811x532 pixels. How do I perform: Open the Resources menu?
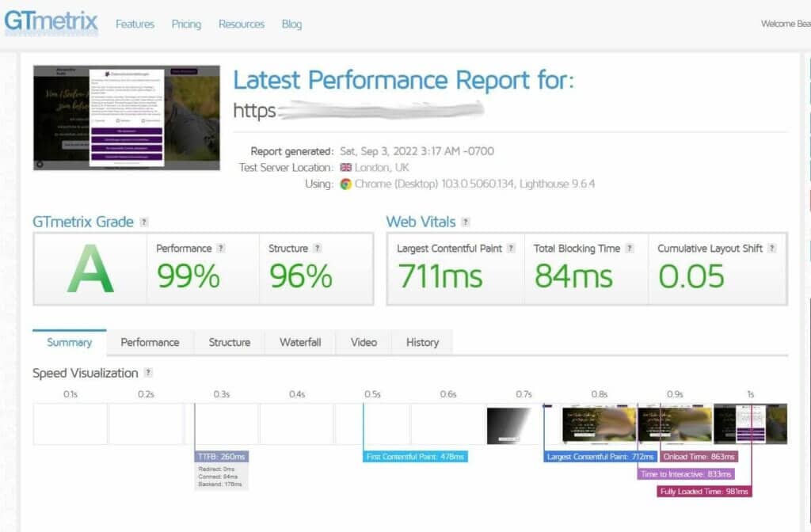pyautogui.click(x=242, y=25)
